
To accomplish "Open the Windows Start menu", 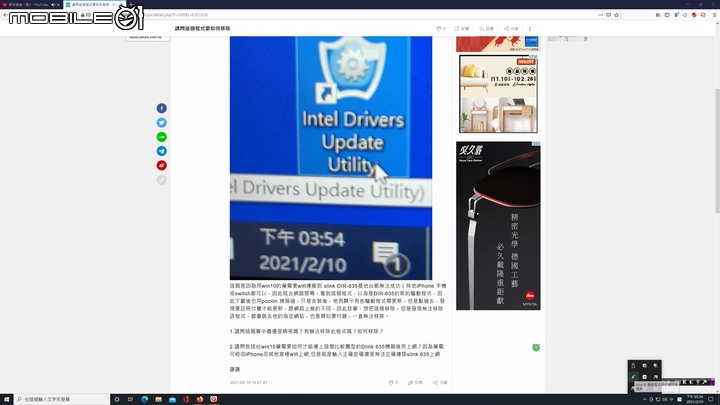I will pyautogui.click(x=6, y=399).
